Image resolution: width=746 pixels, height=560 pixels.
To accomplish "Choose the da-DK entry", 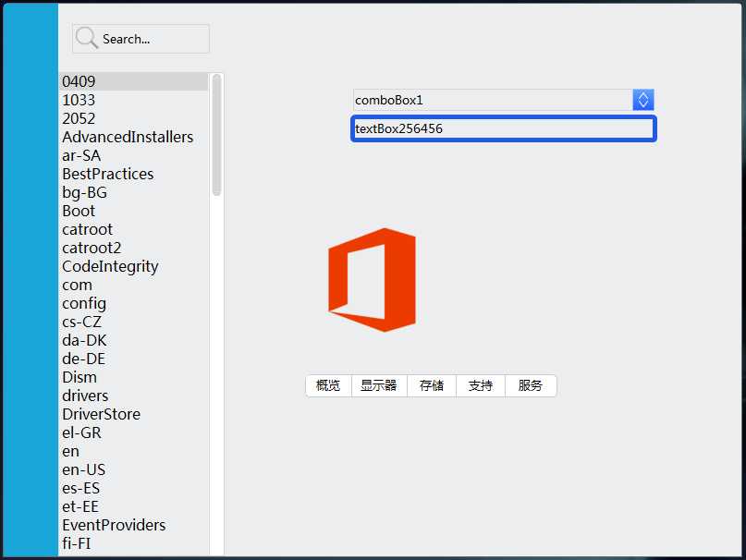I will coord(134,341).
